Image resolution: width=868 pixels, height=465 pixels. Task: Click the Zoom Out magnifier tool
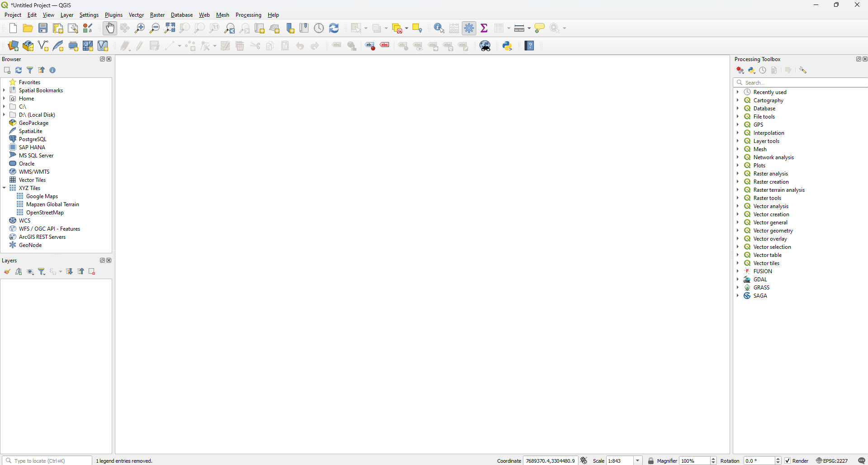tap(155, 28)
